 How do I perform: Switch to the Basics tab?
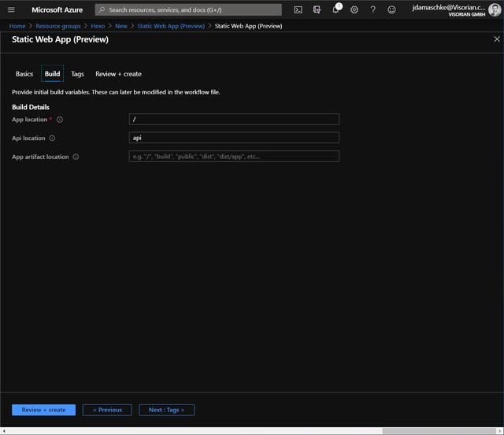point(24,74)
